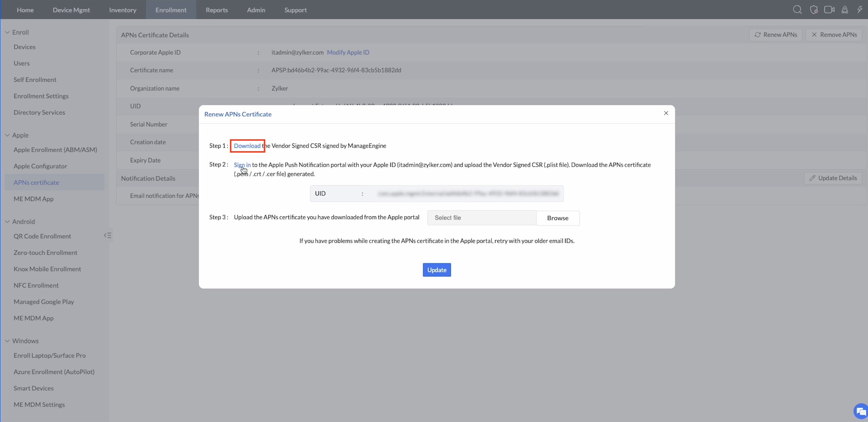
Task: Click Download link for Vendor Signed CSR
Action: [247, 146]
